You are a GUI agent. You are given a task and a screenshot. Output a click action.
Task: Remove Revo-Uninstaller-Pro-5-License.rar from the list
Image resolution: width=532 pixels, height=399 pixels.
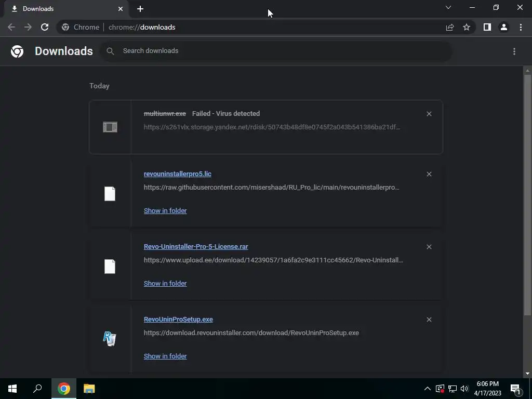tap(429, 247)
